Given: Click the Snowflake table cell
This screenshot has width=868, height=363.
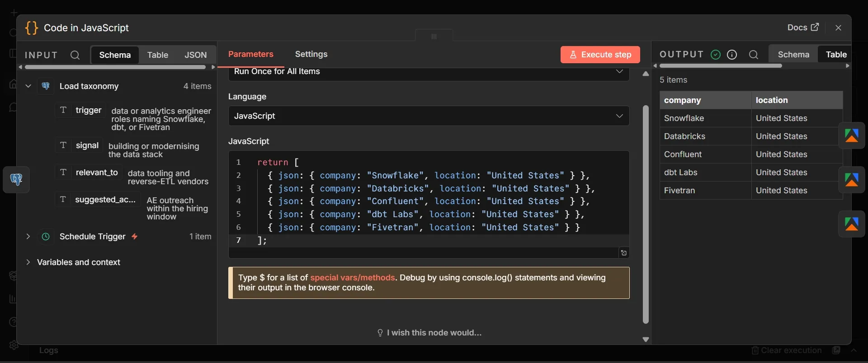Looking at the screenshot, I should click(705, 118).
